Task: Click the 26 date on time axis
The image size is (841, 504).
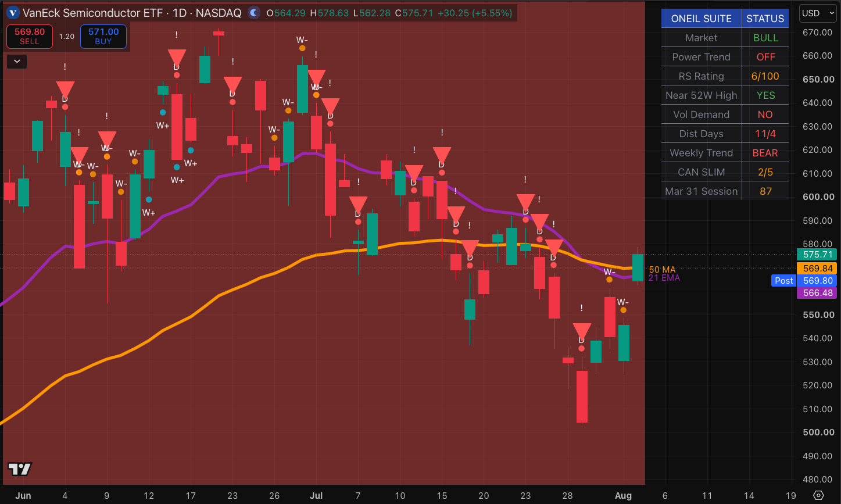Action: [274, 496]
